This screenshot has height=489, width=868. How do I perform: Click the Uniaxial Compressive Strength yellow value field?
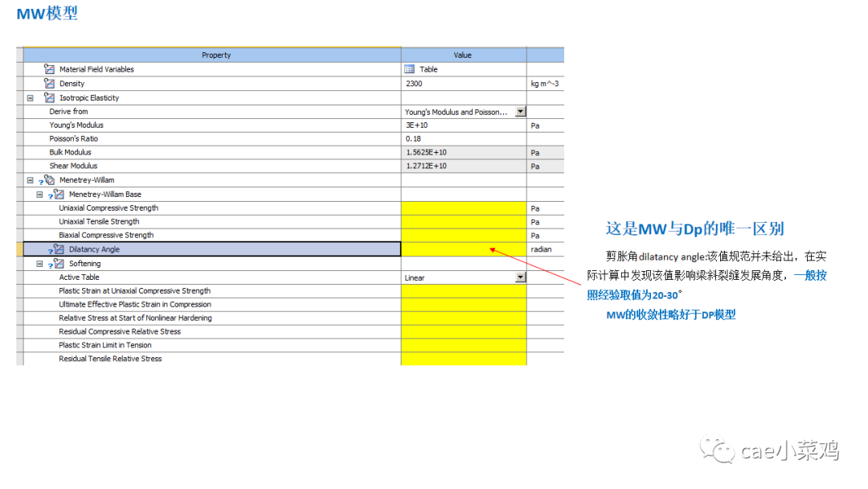point(463,208)
